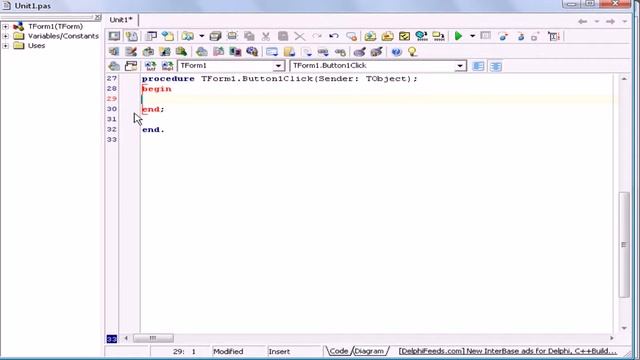This screenshot has height=360, width=640.
Task: Click the lined-panel icon right of method combo
Action: tap(478, 66)
